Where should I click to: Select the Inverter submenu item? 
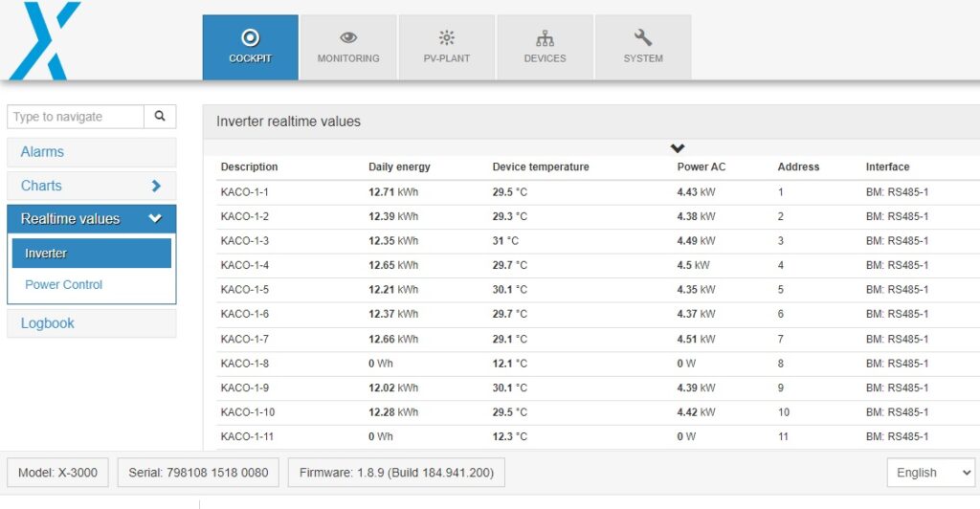tap(91, 253)
